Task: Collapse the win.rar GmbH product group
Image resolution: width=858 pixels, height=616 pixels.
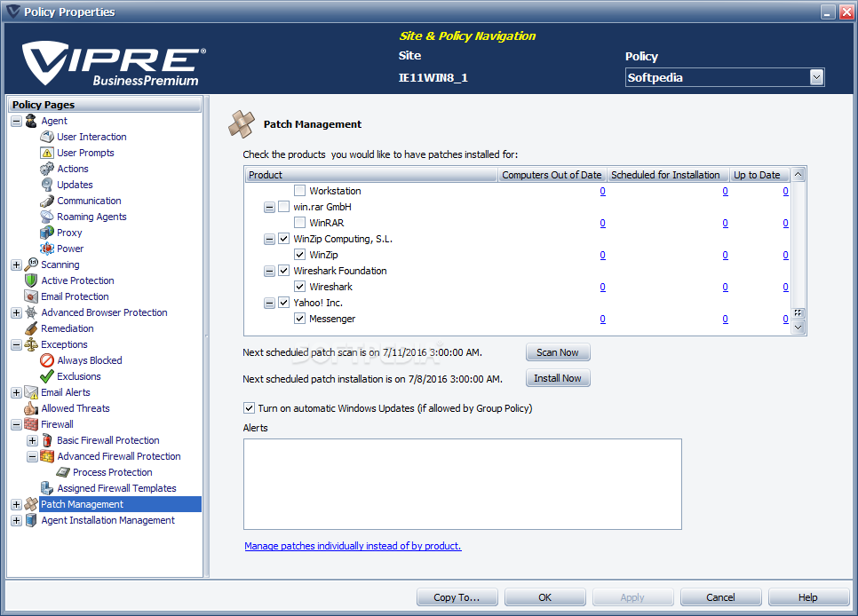Action: 269,208
